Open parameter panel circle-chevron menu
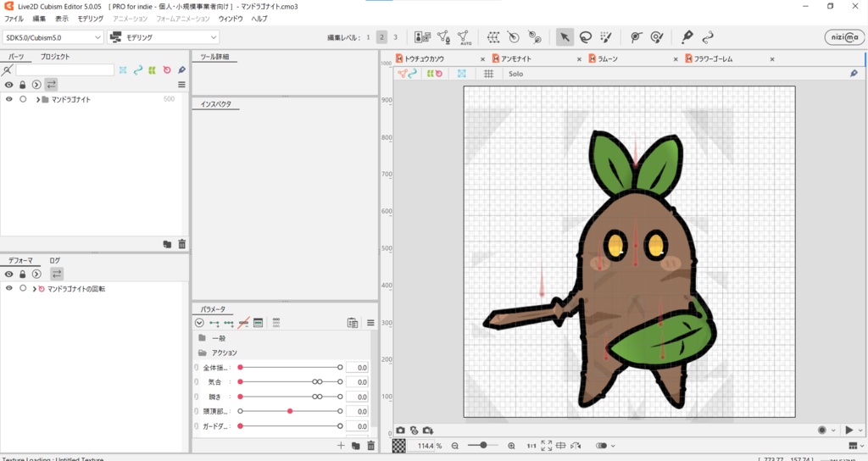 point(199,323)
